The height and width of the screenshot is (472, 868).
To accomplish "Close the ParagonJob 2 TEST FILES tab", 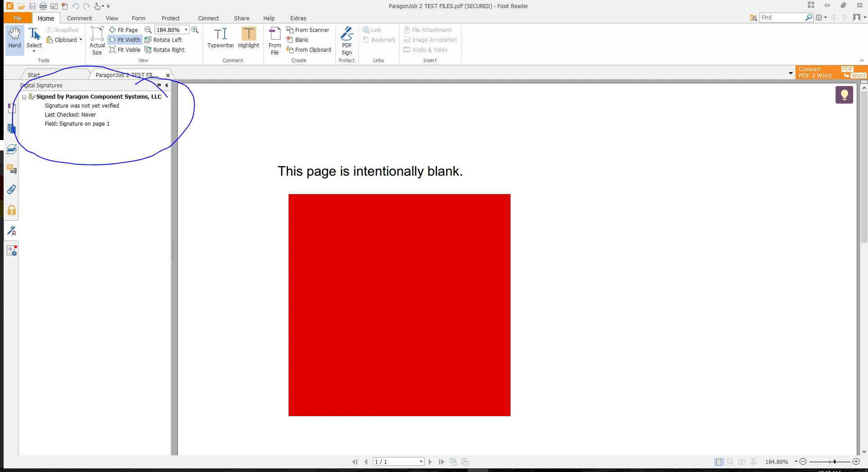I will (x=168, y=75).
